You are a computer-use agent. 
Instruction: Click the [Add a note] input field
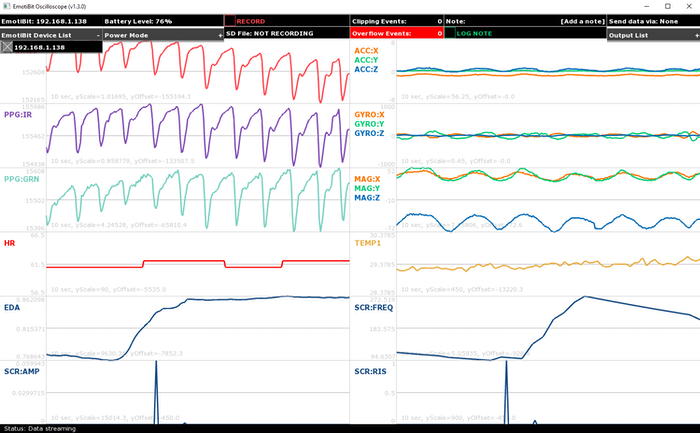[582, 21]
